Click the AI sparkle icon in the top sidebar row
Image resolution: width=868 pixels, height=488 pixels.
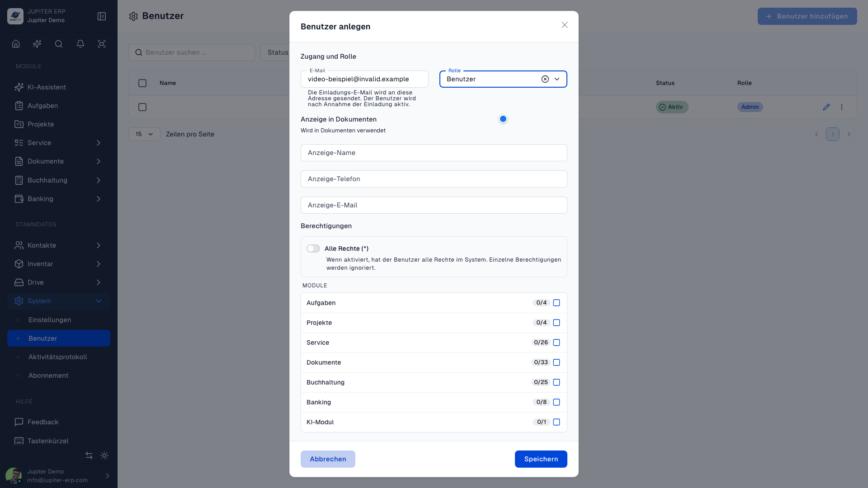tap(37, 44)
